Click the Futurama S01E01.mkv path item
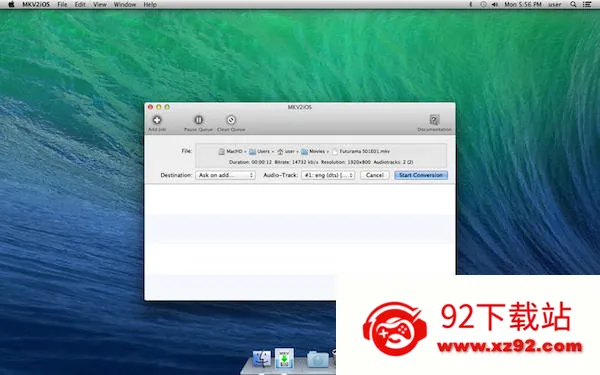This screenshot has height=375, width=600. pos(361,152)
